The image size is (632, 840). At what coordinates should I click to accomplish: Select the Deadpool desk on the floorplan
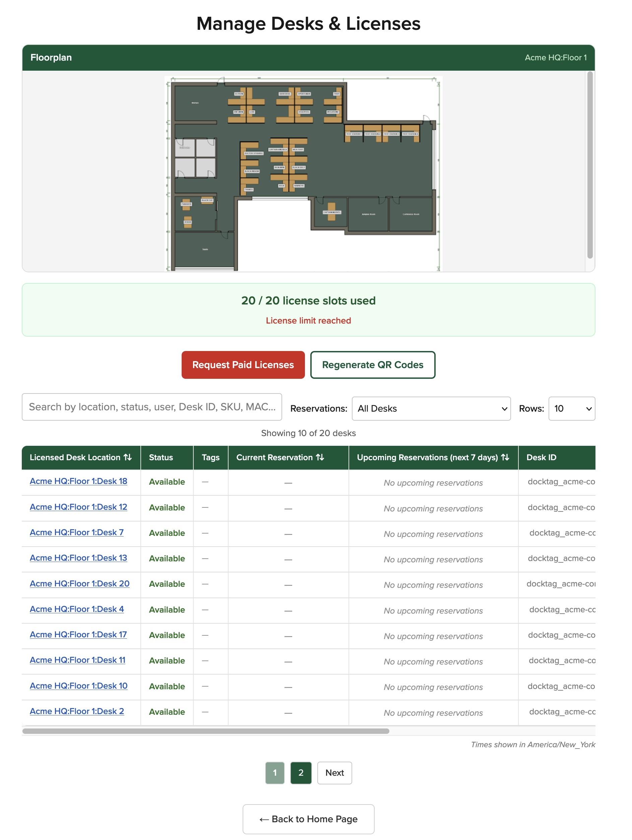(x=304, y=111)
